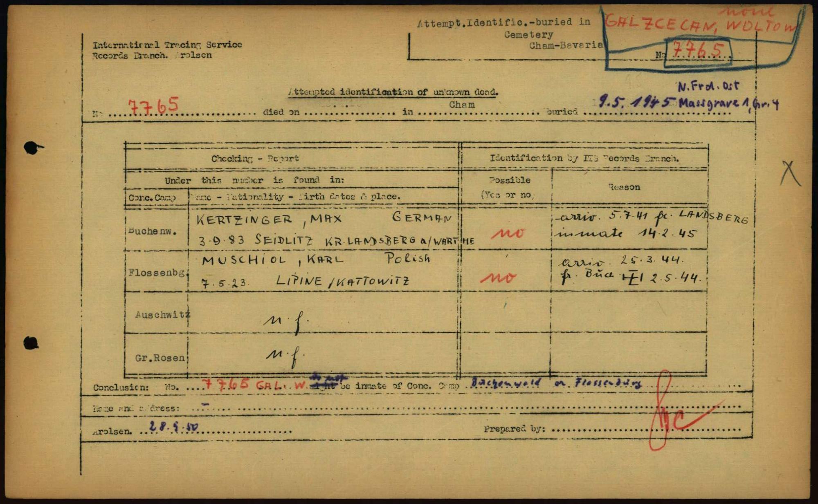Click the handwritten date 28.9.50
This screenshot has height=504, width=818.
pos(173,427)
